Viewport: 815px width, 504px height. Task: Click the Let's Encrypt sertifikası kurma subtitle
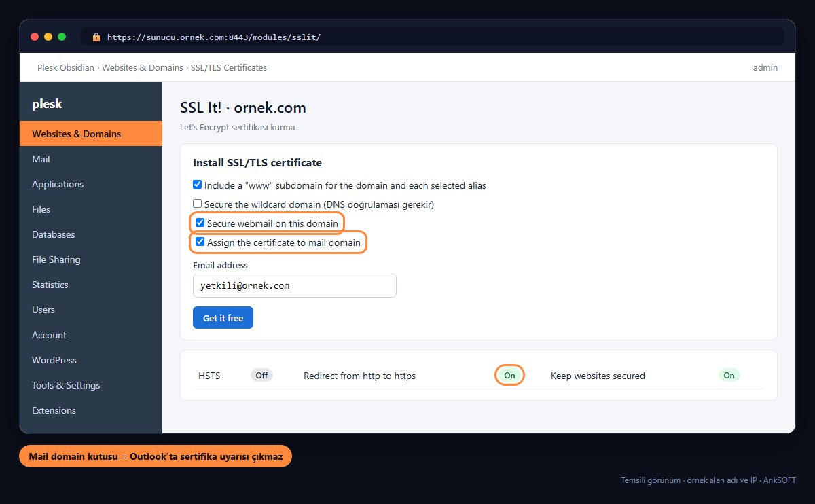pyautogui.click(x=237, y=127)
